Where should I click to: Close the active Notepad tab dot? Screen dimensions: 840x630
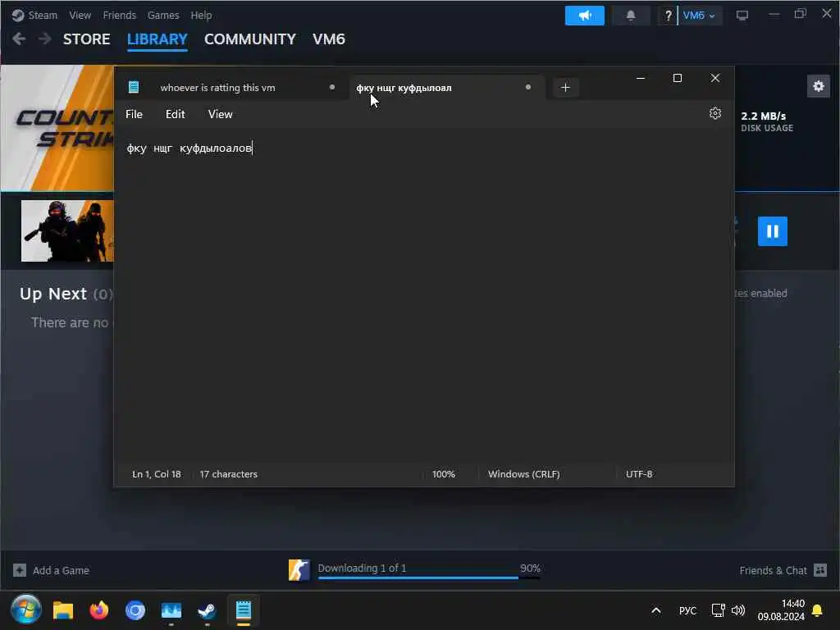click(528, 87)
